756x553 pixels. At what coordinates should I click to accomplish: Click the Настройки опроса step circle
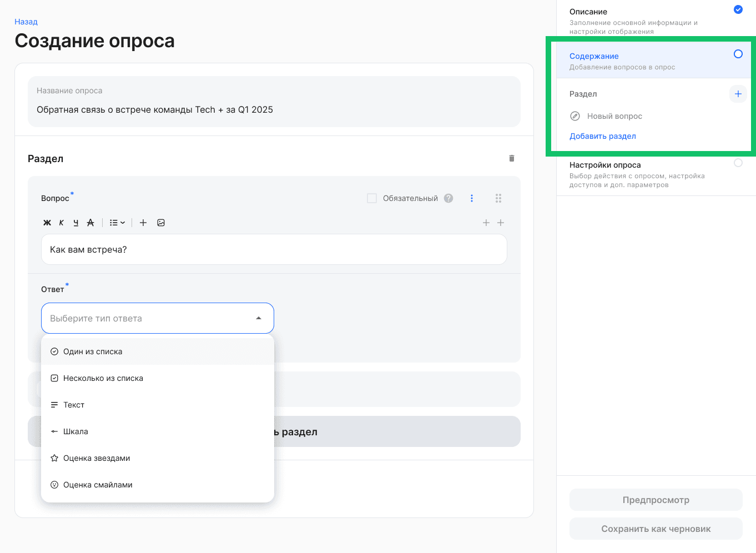(738, 163)
